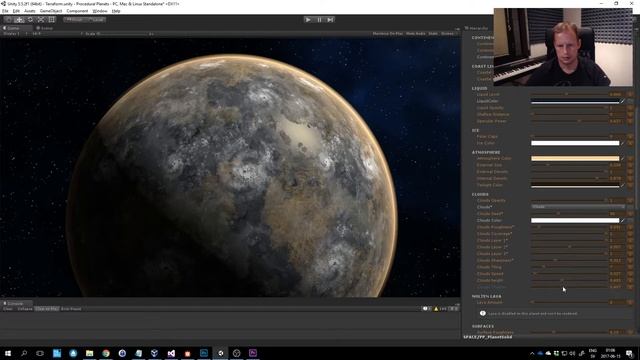Pick Twilight Color with eyedropper
The height and width of the screenshot is (360, 640).
tap(623, 185)
